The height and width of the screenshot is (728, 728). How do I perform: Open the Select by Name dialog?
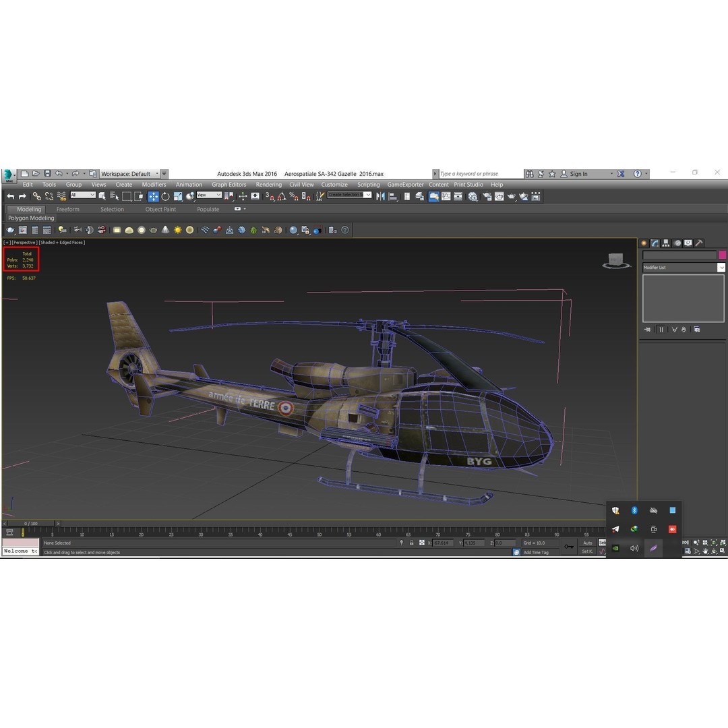click(x=114, y=197)
